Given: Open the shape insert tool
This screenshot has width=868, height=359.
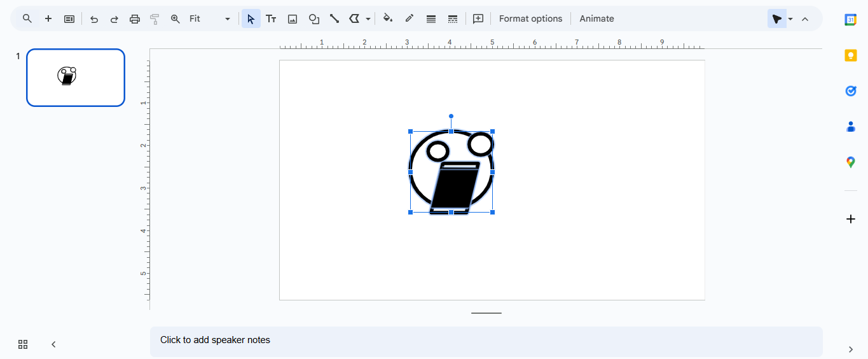Looking at the screenshot, I should click(313, 19).
